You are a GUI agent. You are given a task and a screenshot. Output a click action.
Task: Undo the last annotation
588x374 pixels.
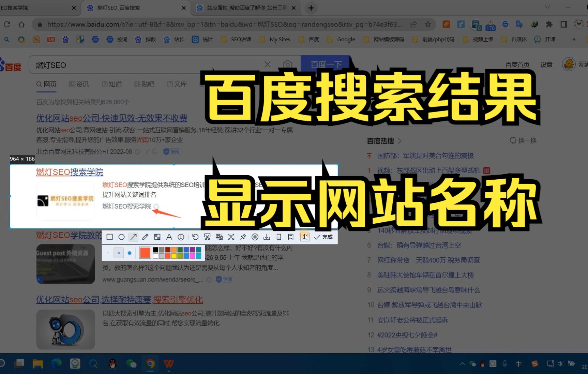pos(195,237)
